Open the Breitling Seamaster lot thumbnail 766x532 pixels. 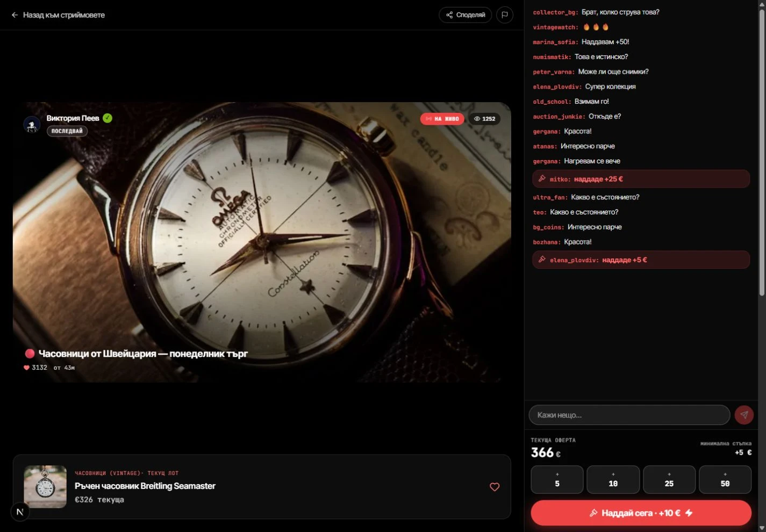(x=45, y=487)
